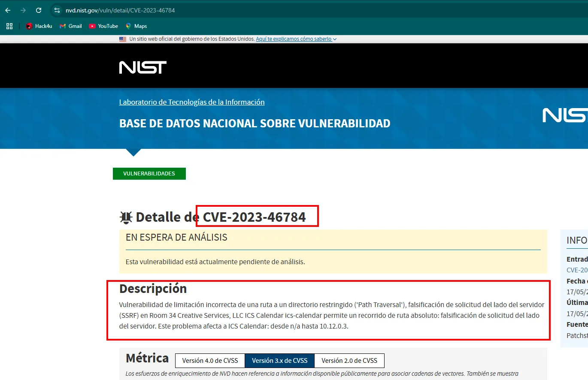Click 'Esta vulnerabilidad está actualmente pendiente de análisis' text
Image resolution: width=588 pixels, height=380 pixels.
(x=215, y=262)
